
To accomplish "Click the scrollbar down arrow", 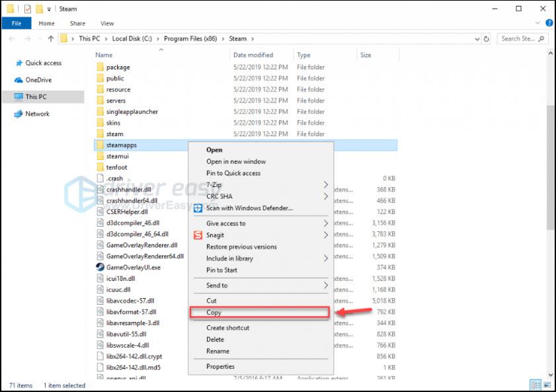I will pos(550,375).
